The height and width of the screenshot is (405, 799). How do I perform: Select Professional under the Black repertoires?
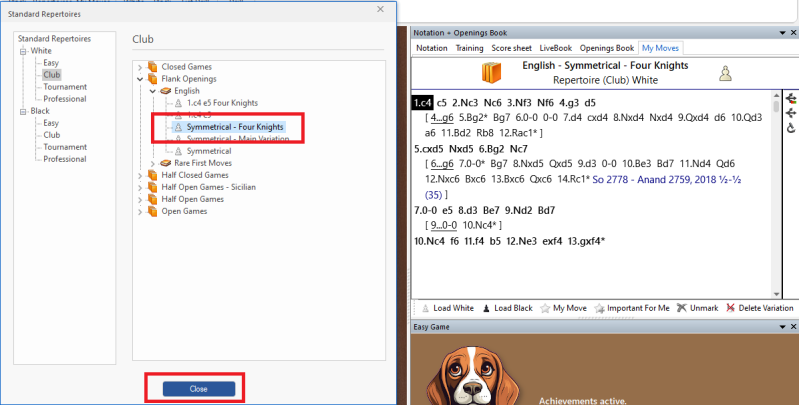(x=65, y=159)
